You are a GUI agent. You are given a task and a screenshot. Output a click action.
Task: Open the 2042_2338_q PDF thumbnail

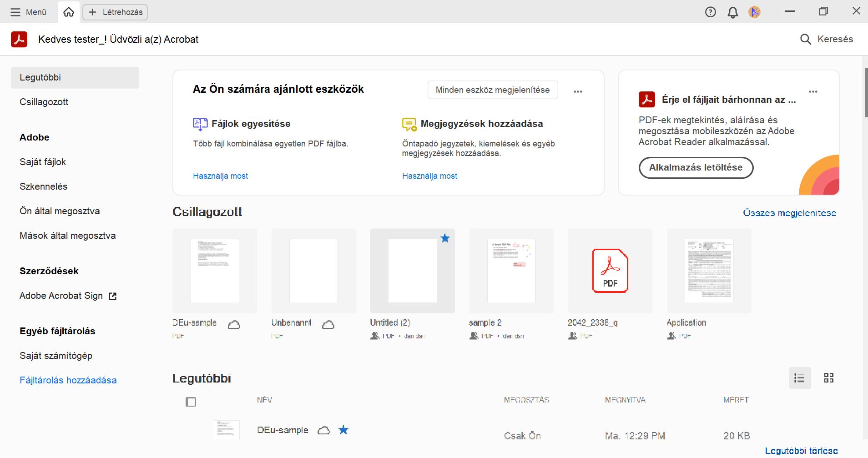tap(610, 271)
